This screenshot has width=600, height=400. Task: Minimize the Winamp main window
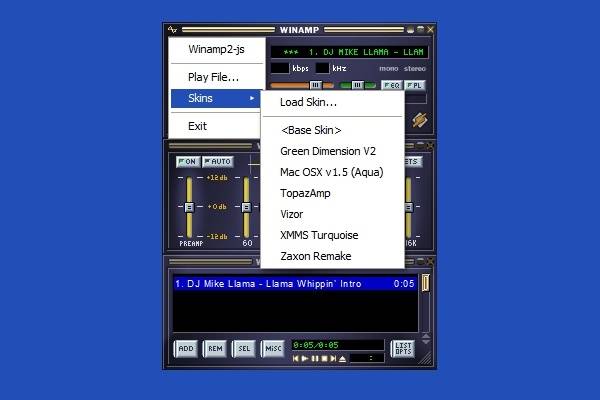411,29
